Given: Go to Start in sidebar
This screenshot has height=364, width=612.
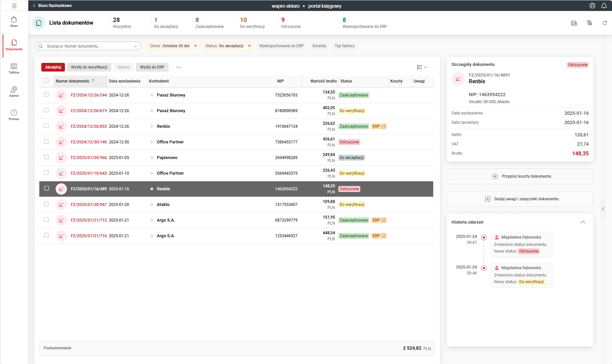Looking at the screenshot, I should pos(14,22).
